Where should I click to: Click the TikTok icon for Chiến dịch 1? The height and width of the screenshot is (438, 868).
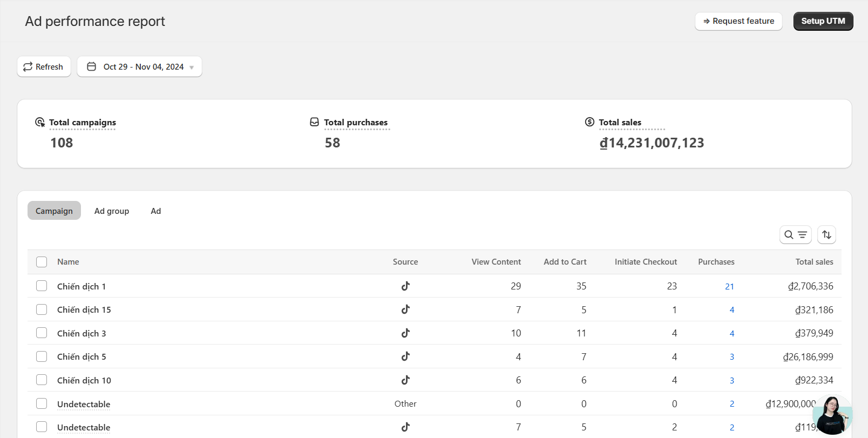[405, 286]
